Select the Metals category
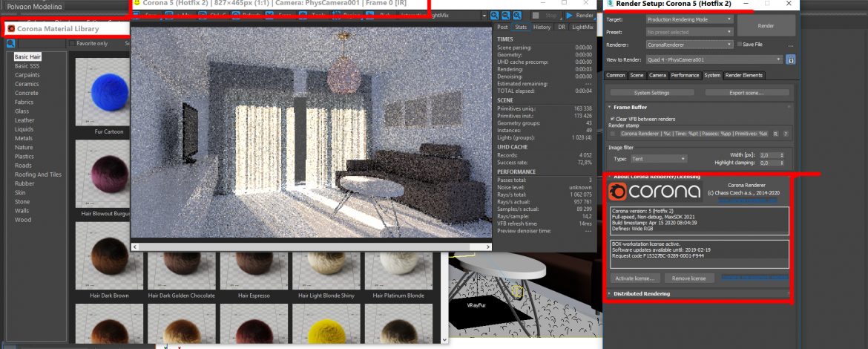Image resolution: width=868 pixels, height=349 pixels. click(23, 139)
